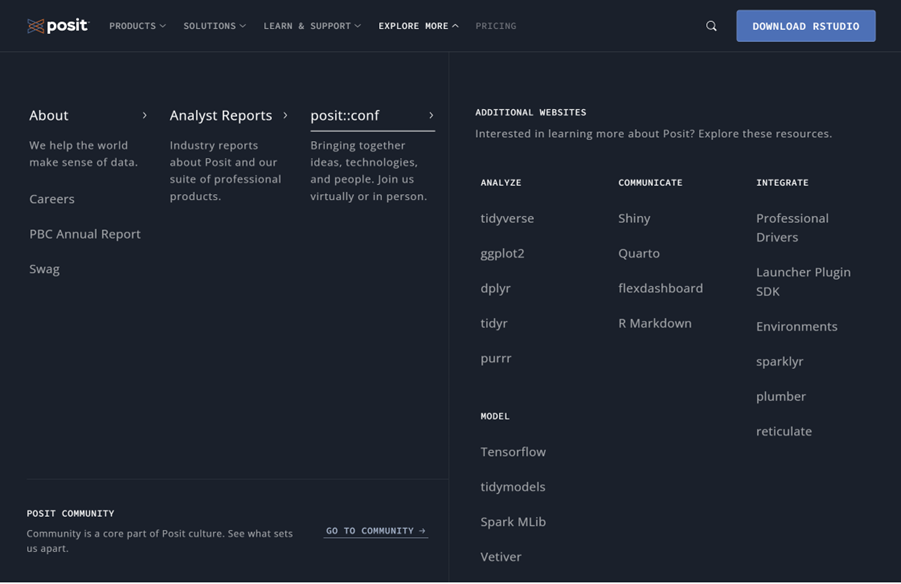Click the arrow next to posit::conf
The height and width of the screenshot is (584, 901).
(x=431, y=116)
